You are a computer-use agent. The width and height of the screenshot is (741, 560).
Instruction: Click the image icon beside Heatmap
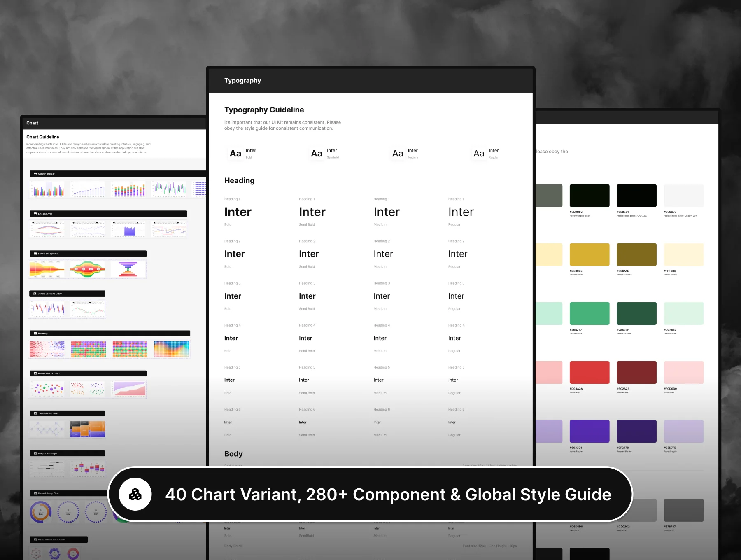[x=35, y=334]
